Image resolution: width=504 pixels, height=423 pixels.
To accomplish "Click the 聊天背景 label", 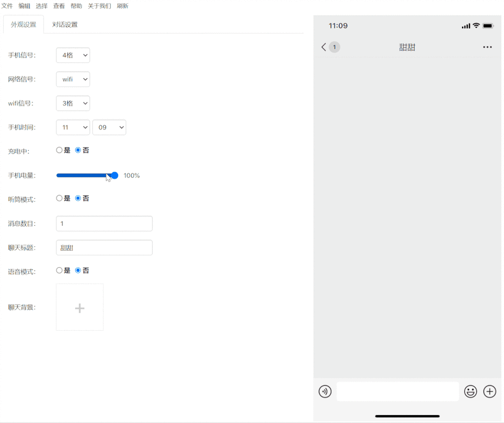I will 22,308.
